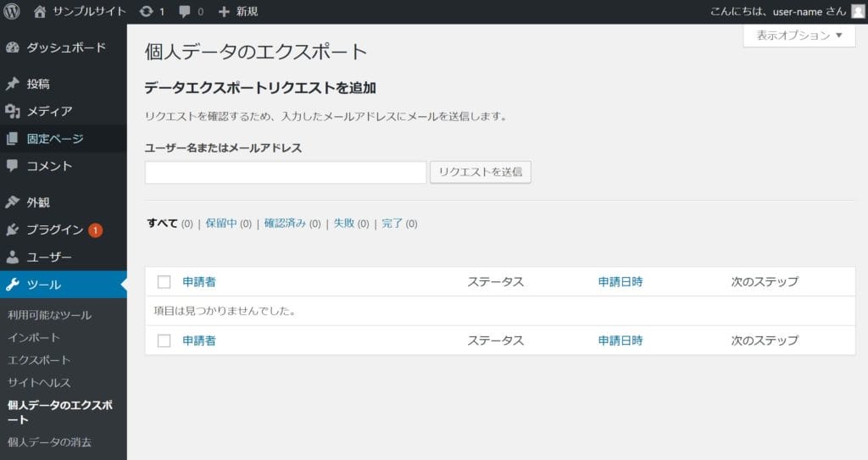Viewport: 868px width, 460px height.
Task: Focus the username or email input field
Action: 286,172
